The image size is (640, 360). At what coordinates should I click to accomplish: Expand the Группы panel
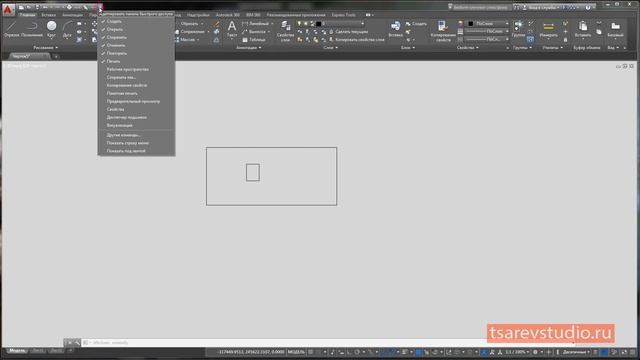522,48
